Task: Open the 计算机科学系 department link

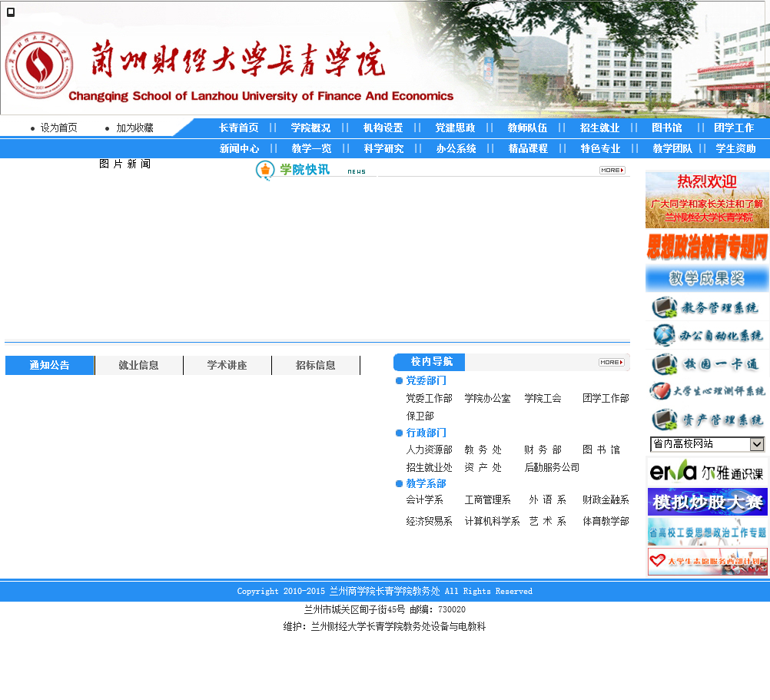Action: click(x=492, y=522)
